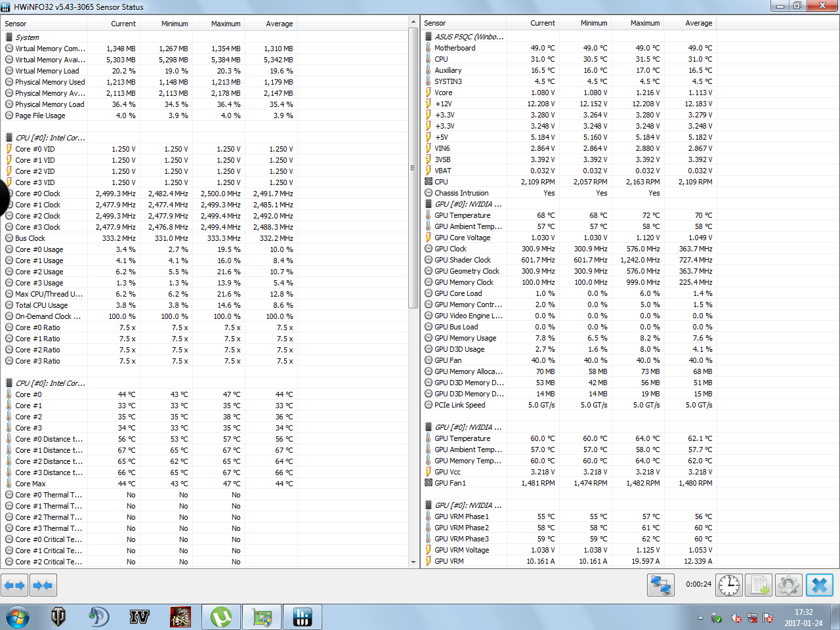Open sensor settings with the gear icon
Viewport: 840px width, 630px height.
pos(788,585)
